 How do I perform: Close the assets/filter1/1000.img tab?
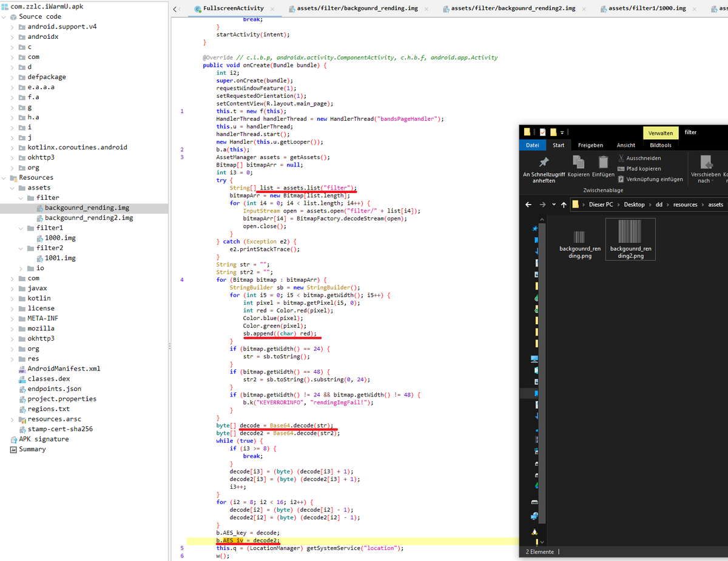point(694,8)
